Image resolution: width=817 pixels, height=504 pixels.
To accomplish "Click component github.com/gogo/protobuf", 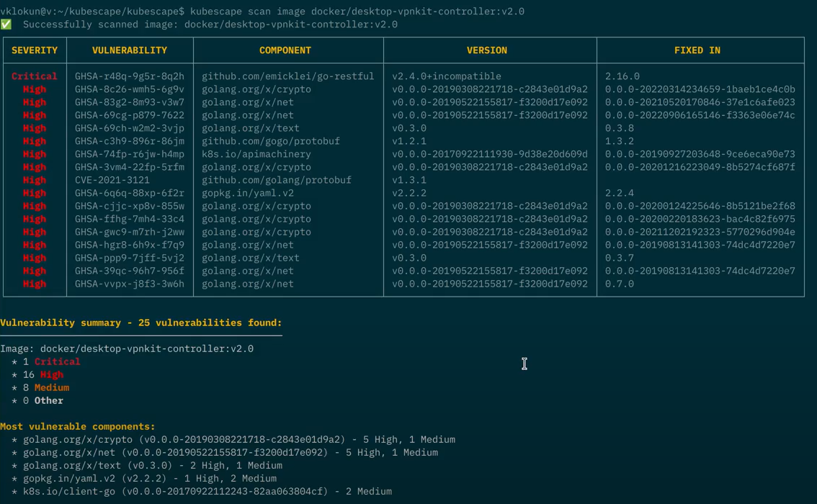I will coord(271,141).
